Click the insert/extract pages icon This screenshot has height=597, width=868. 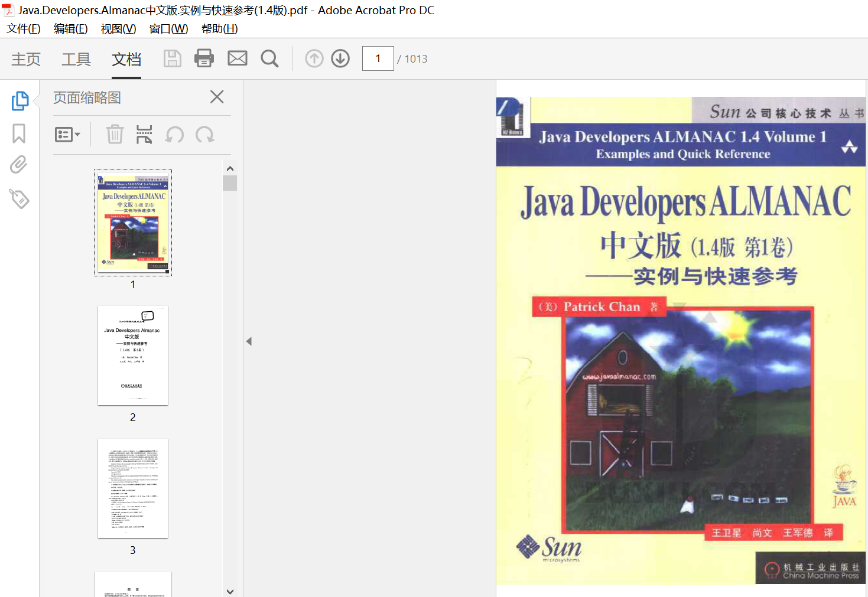click(x=144, y=135)
